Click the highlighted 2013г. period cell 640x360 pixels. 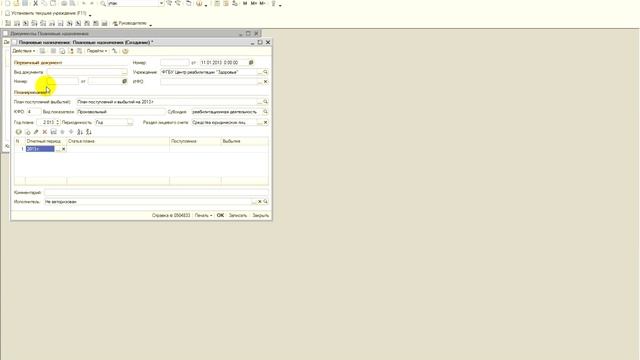click(x=40, y=149)
